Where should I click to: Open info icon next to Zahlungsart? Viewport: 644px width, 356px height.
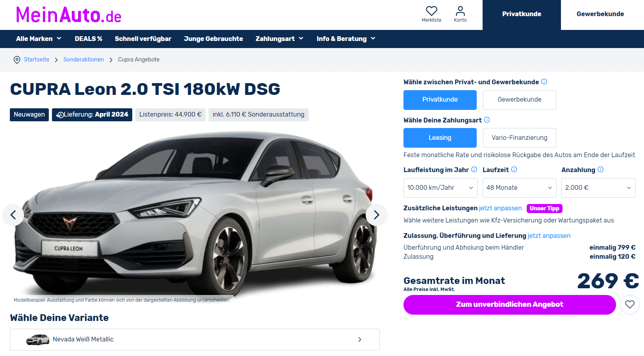[x=487, y=120]
